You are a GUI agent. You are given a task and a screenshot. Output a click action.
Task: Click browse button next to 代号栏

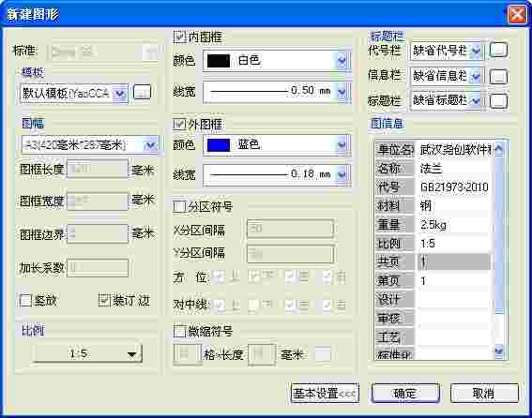(x=498, y=51)
